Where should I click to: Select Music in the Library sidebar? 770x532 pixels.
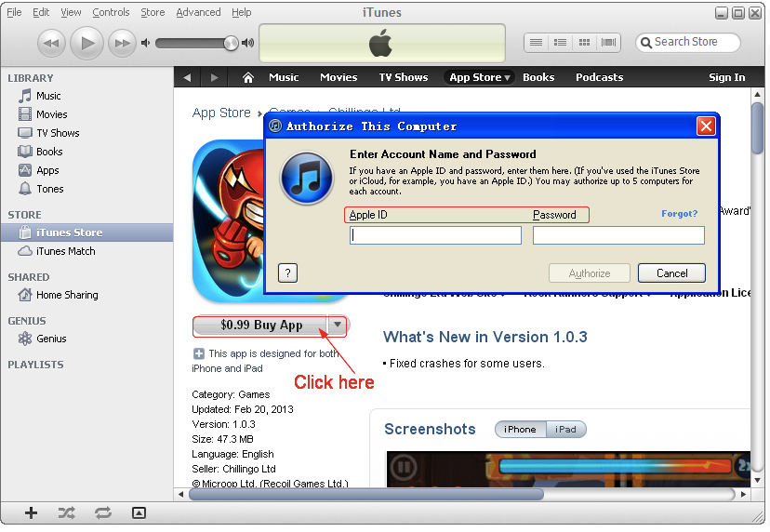tap(48, 97)
